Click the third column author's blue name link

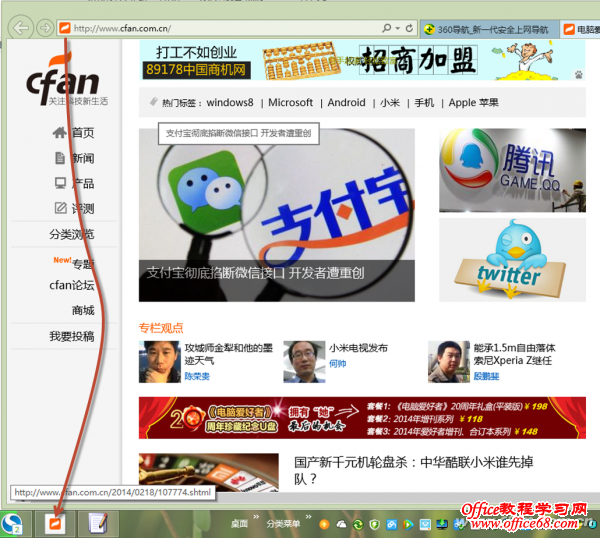pyautogui.click(x=486, y=376)
